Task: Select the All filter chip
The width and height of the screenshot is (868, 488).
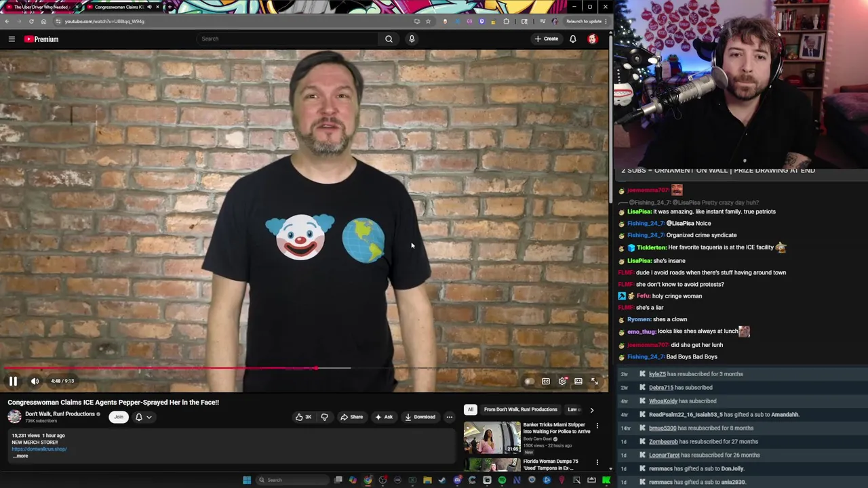Action: [470, 409]
